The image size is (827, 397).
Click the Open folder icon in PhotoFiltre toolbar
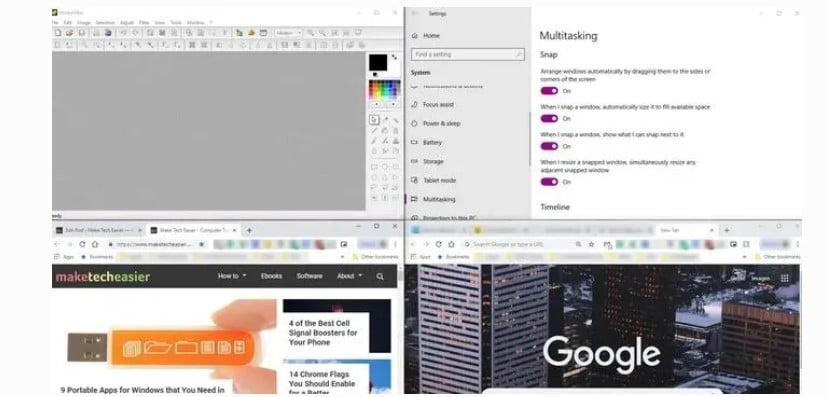pyautogui.click(x=70, y=33)
